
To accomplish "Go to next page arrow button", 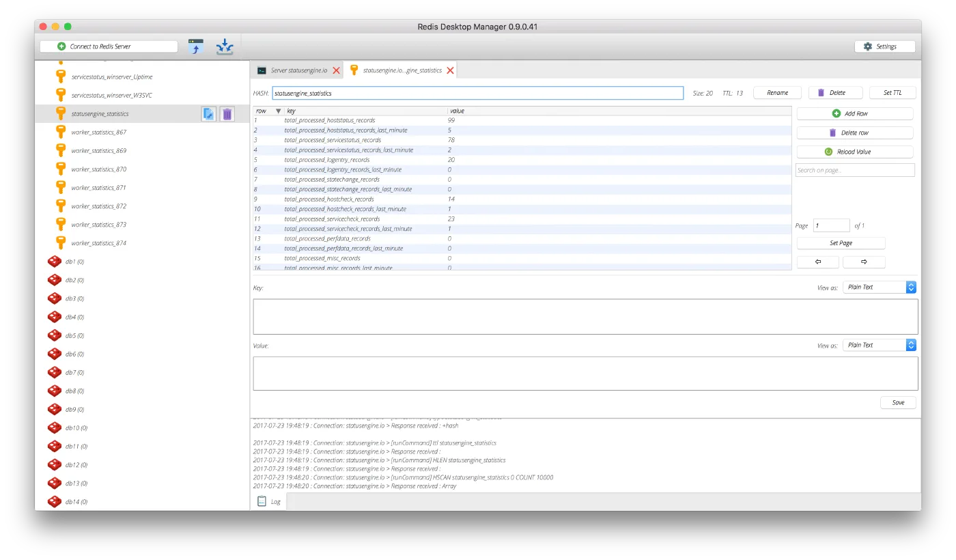I will [864, 262].
